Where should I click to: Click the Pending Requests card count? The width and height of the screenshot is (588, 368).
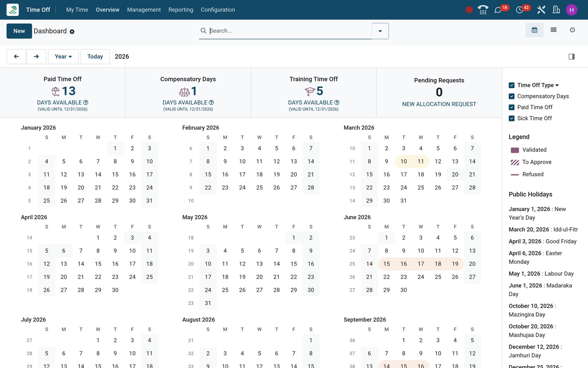(439, 92)
